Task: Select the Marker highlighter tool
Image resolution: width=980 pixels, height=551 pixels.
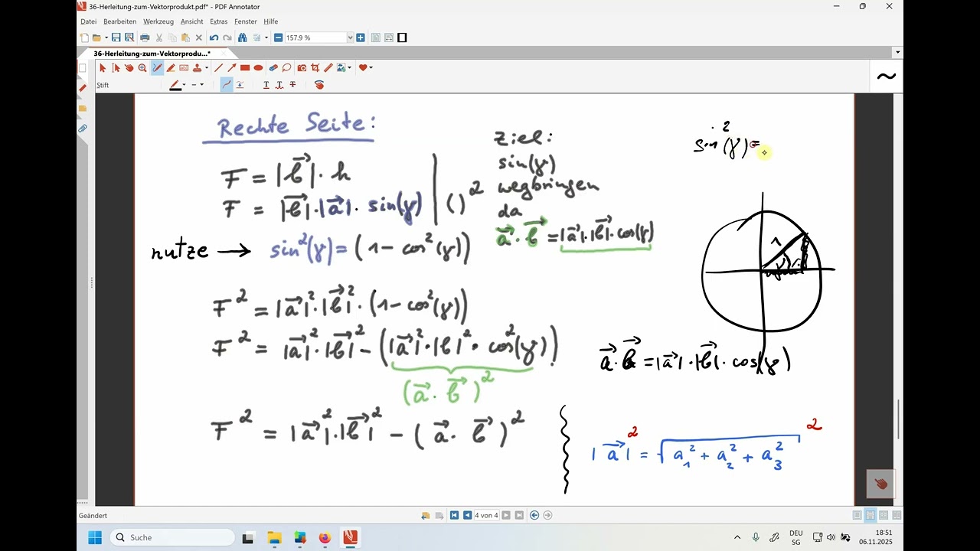Action: [171, 67]
